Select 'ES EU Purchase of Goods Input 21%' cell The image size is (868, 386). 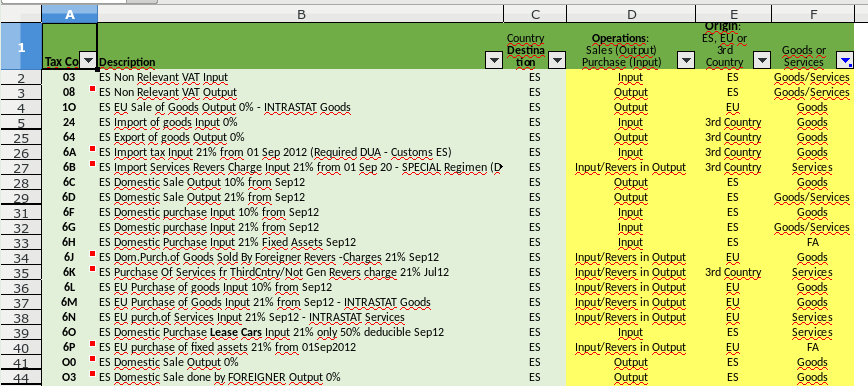301,302
